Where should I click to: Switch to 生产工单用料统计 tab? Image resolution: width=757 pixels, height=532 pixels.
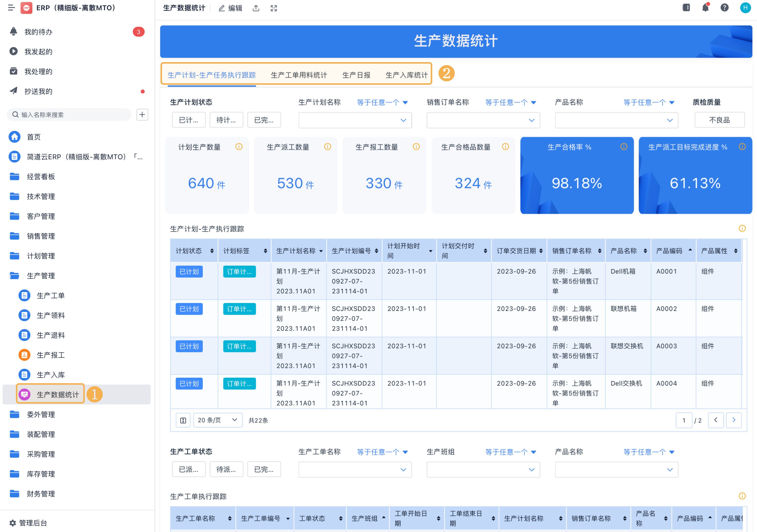[299, 75]
